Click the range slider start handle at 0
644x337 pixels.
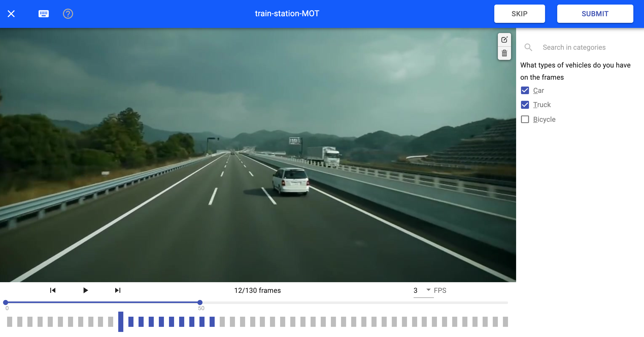click(x=6, y=302)
